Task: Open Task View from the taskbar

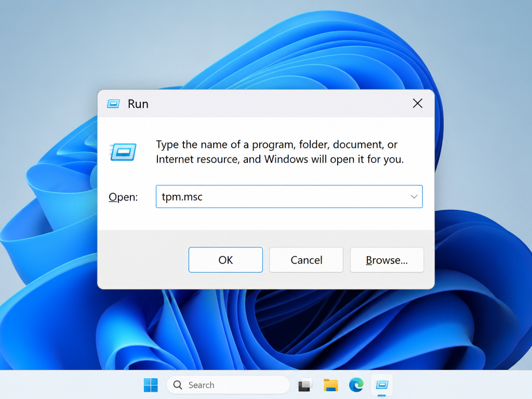Action: pyautogui.click(x=305, y=385)
